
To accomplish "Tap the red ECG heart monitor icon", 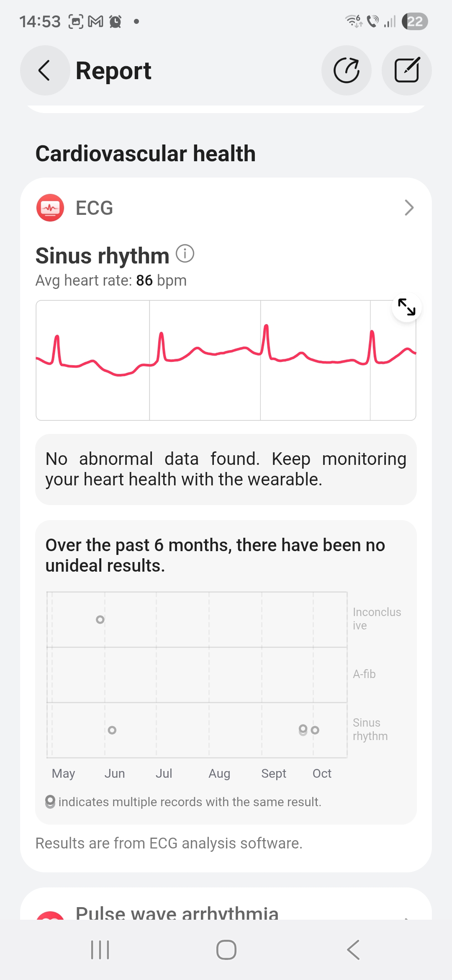I will 50,208.
